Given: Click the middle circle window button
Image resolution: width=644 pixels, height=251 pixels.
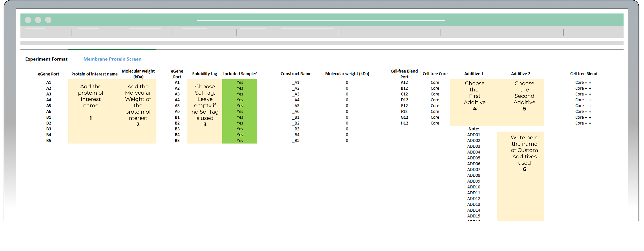Looking at the screenshot, I should pyautogui.click(x=38, y=20).
